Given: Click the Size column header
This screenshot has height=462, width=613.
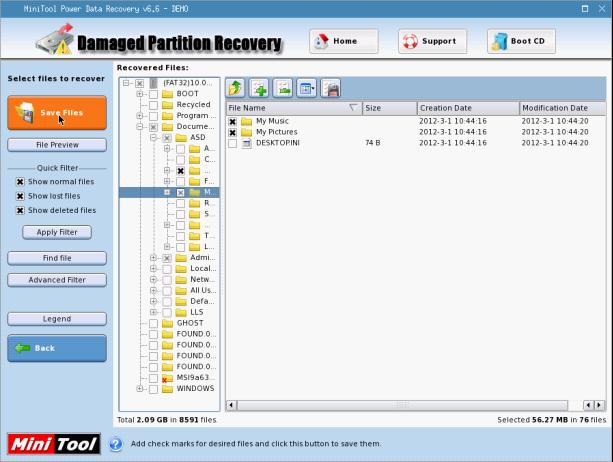Looking at the screenshot, I should click(389, 108).
